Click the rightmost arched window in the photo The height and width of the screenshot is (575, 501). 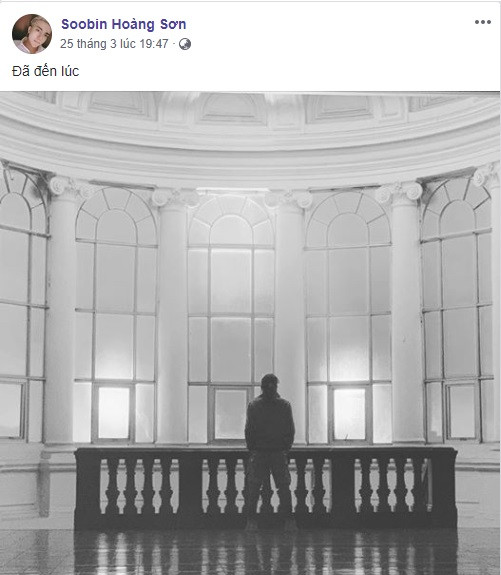pyautogui.click(x=457, y=310)
